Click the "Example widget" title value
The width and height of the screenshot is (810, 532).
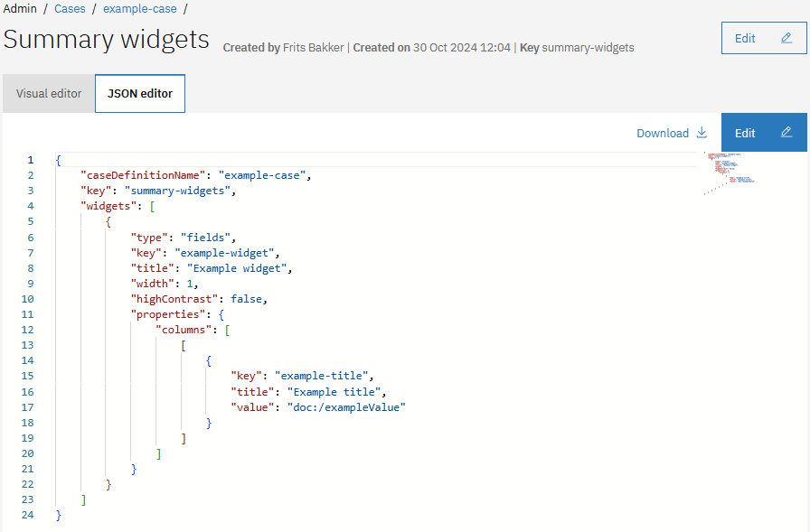(244, 268)
